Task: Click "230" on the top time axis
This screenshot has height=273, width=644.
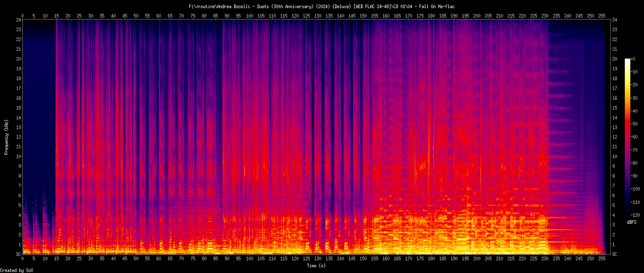Action: [545, 16]
